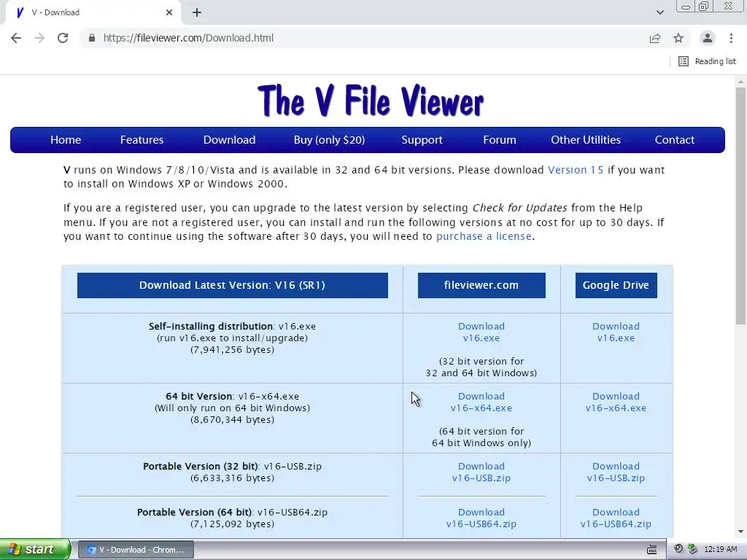Download v16.exe from Google Drive
The height and width of the screenshot is (560, 747).
click(616, 332)
